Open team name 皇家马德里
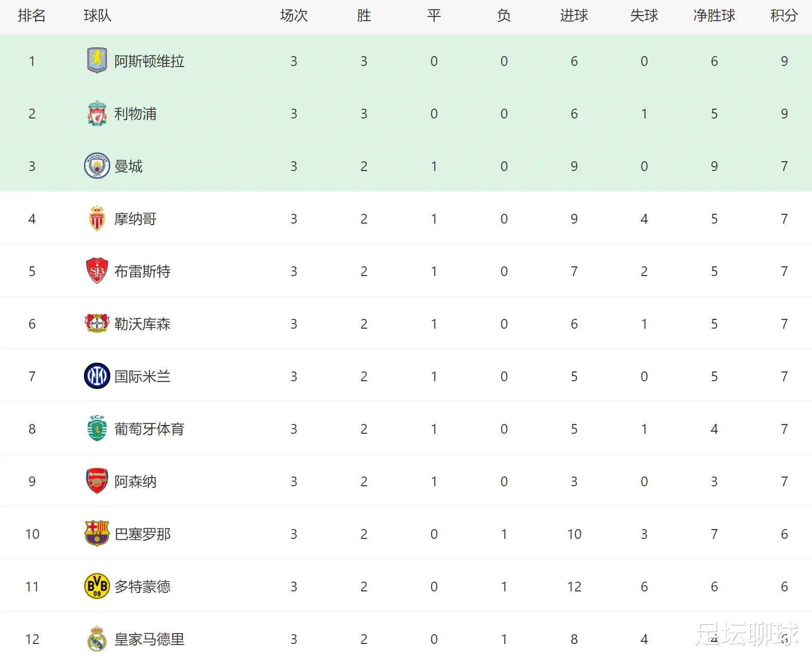Image resolution: width=812 pixels, height=663 pixels. click(x=149, y=639)
